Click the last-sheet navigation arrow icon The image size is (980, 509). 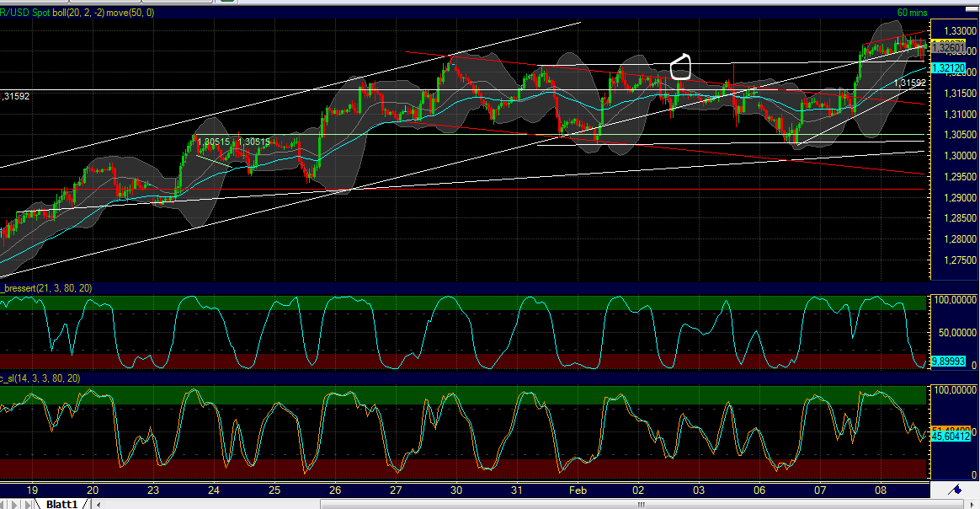click(x=28, y=503)
